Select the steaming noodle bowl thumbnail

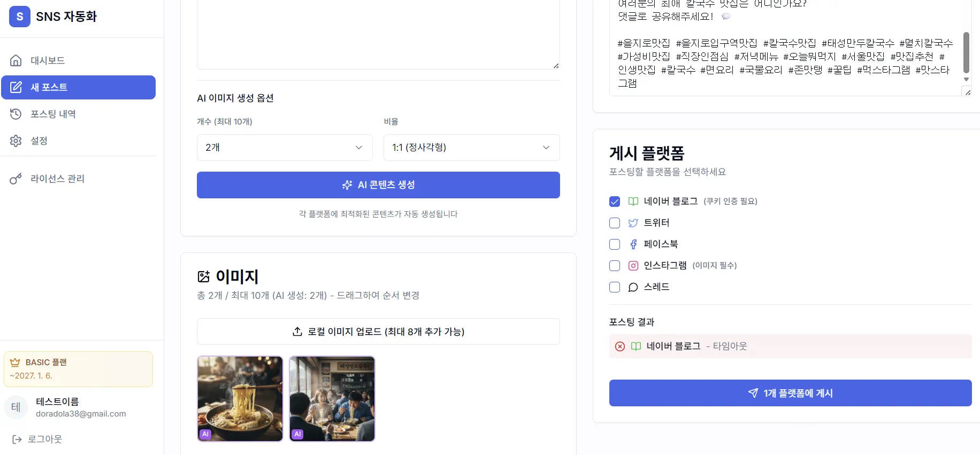click(x=240, y=398)
